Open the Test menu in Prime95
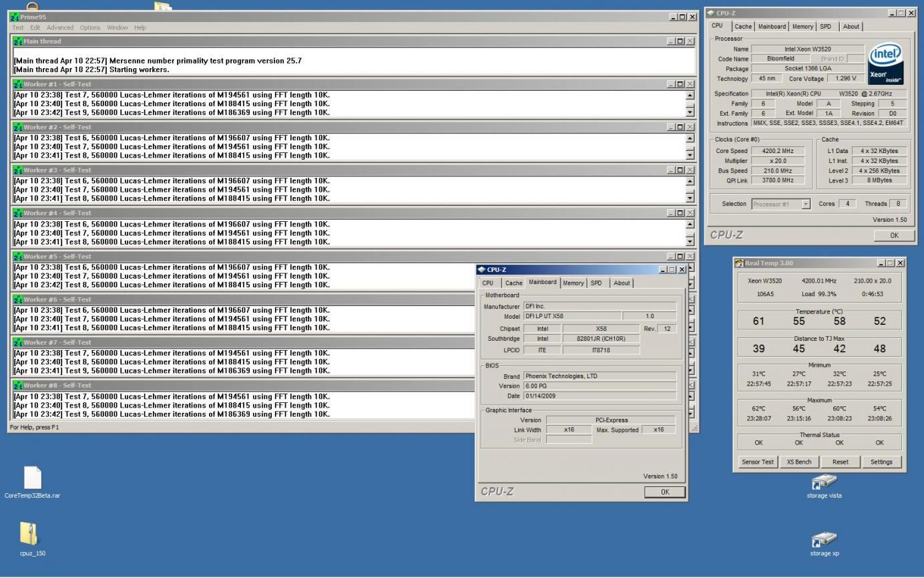 18,27
